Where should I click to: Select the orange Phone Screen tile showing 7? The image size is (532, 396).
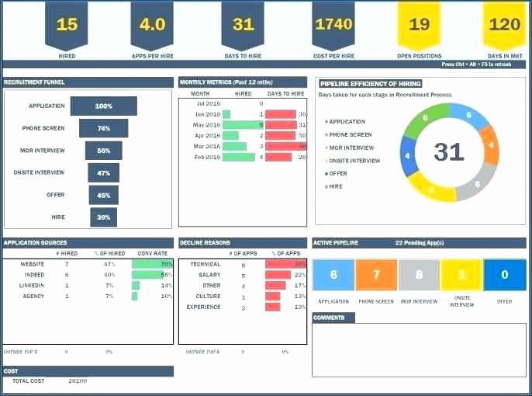click(376, 274)
